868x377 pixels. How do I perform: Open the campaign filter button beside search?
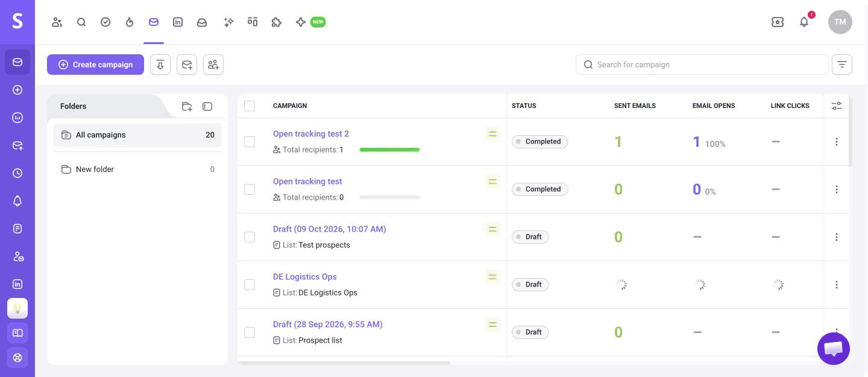coord(842,65)
